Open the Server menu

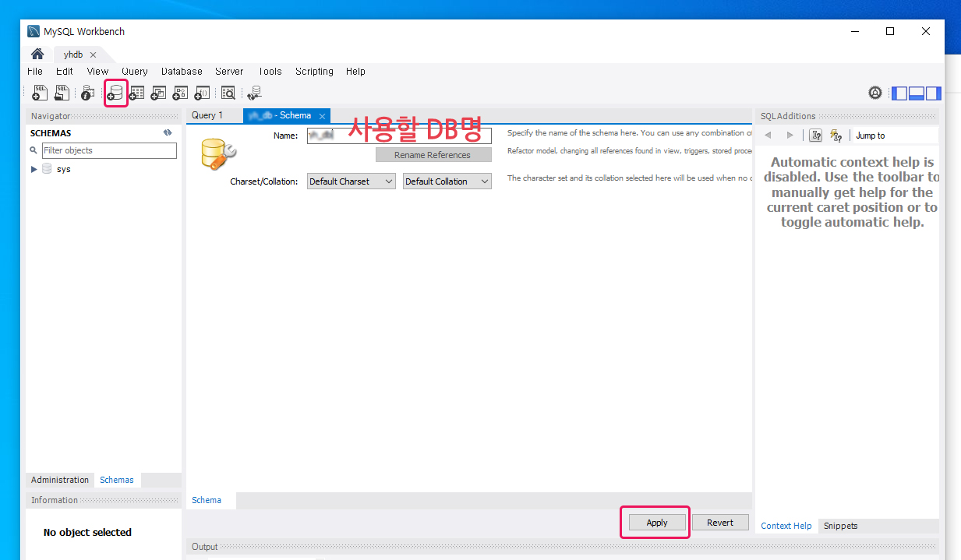click(x=229, y=71)
